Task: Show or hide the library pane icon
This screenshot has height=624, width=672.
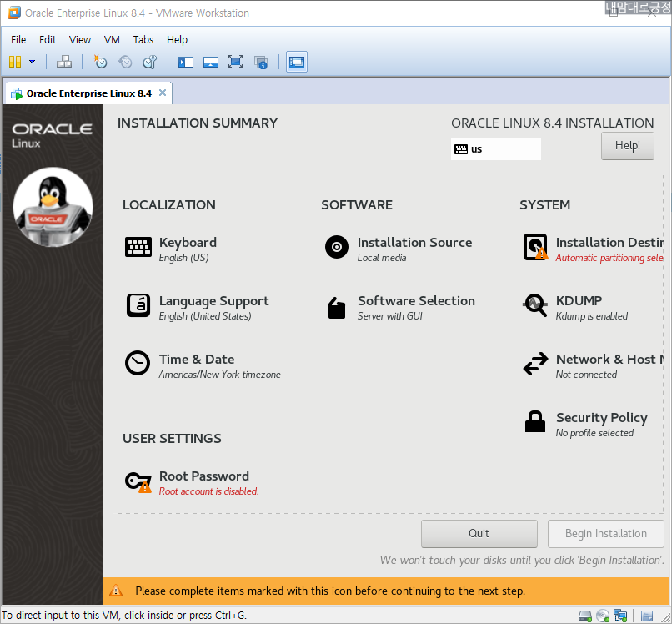Action: [x=186, y=63]
